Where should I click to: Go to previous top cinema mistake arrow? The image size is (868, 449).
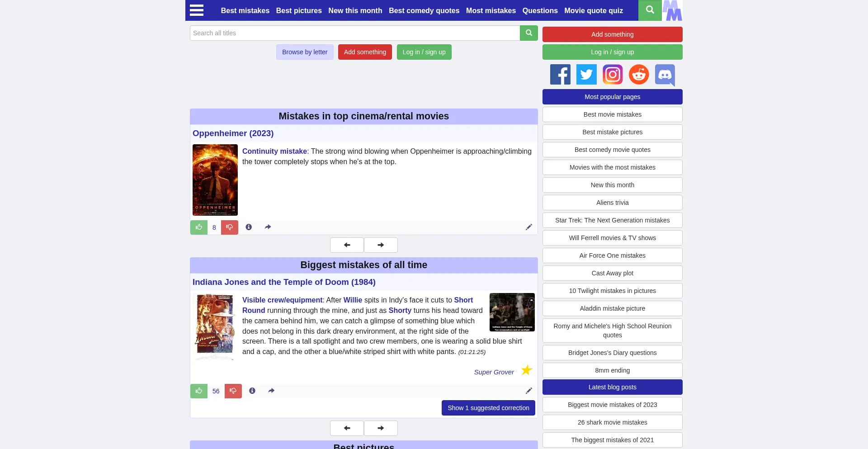347,245
